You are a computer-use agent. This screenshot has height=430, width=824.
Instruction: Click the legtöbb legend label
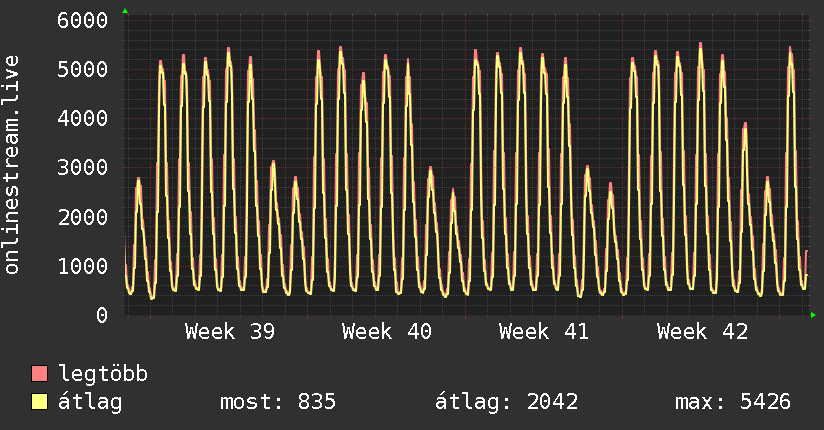(103, 374)
